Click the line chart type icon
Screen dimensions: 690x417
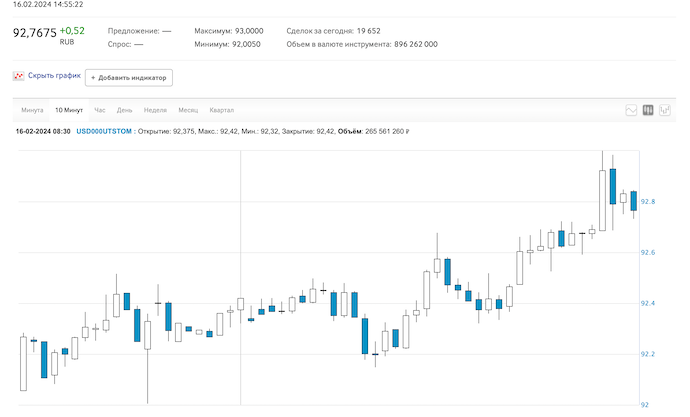coord(631,110)
